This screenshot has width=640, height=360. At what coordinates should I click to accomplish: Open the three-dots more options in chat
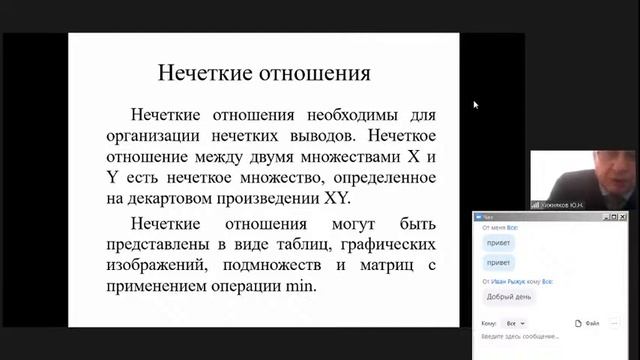click(614, 323)
